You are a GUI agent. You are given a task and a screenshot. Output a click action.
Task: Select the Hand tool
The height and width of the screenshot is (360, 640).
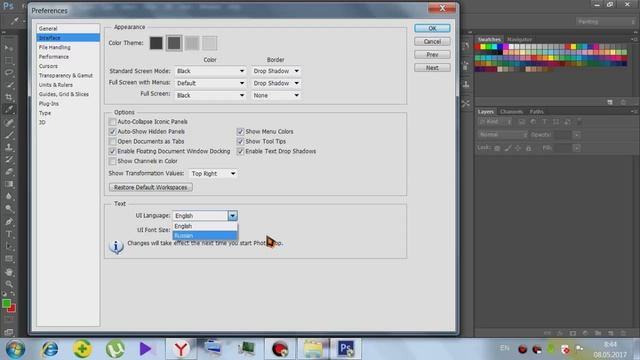tap(9, 272)
